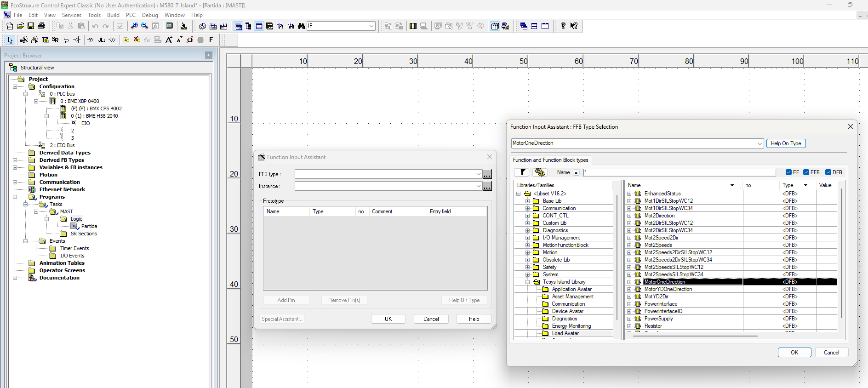
Task: Click the F toolbar icon
Action: point(211,40)
